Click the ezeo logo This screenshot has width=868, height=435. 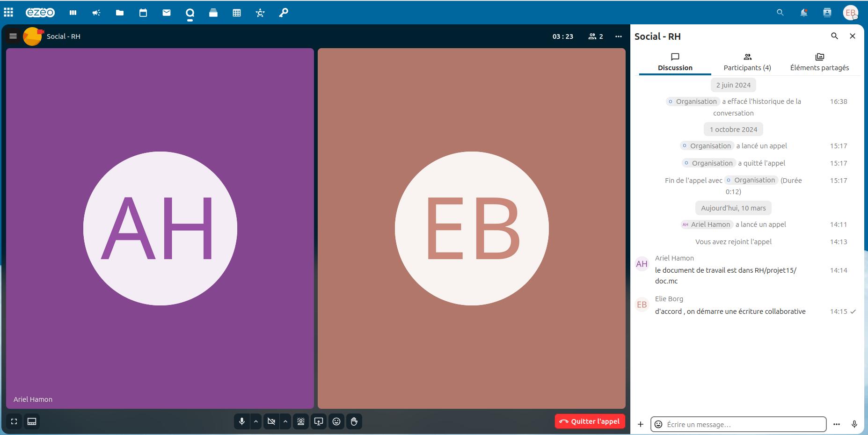point(40,13)
